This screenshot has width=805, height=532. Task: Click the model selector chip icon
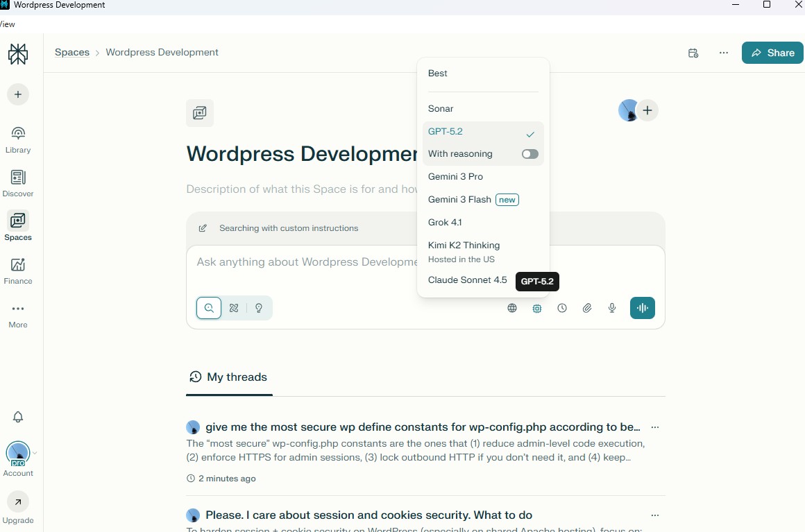(x=537, y=308)
